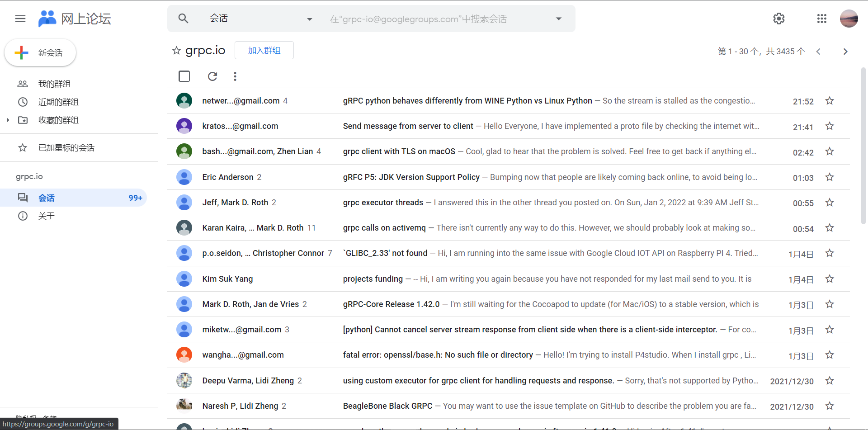Go to the previous page of conversations

(x=818, y=52)
